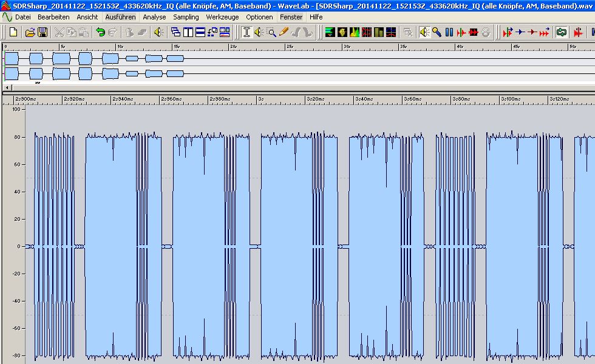Click the green Undo arrow
Viewport: 595px width, 364px height.
click(x=100, y=32)
